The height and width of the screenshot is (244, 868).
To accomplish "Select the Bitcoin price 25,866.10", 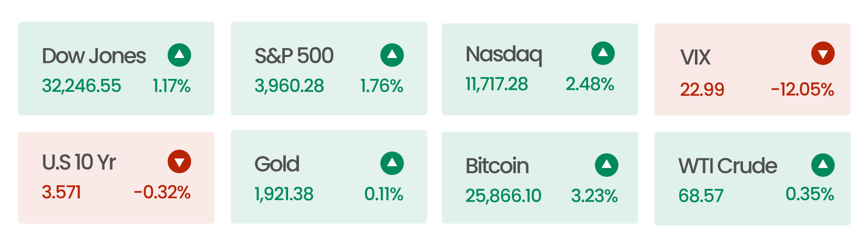I will 503,195.
